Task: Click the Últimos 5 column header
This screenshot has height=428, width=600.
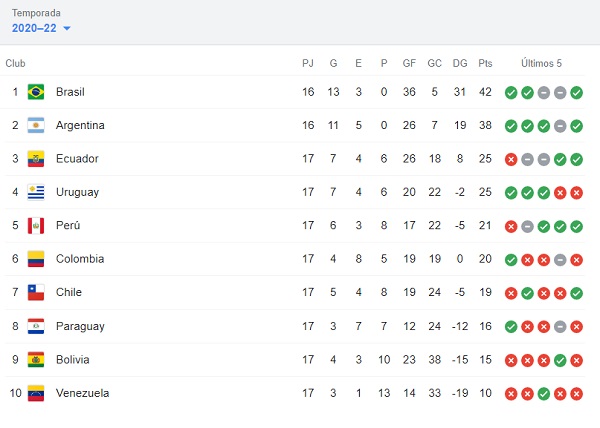Action: (x=543, y=63)
